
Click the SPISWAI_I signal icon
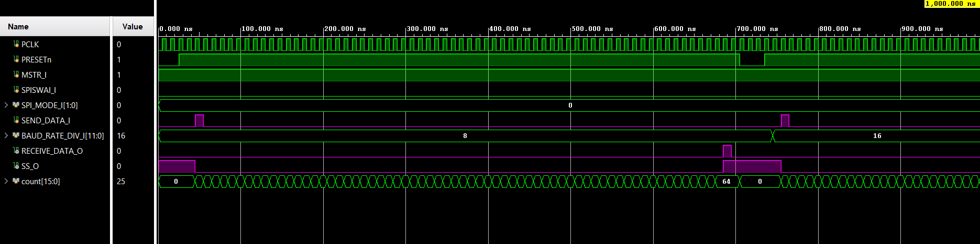click(x=16, y=90)
